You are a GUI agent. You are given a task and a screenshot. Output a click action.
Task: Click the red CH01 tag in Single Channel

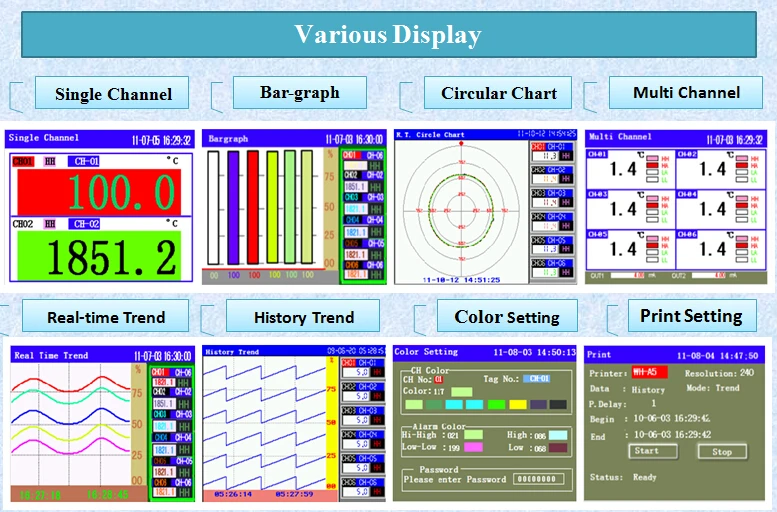click(22, 160)
